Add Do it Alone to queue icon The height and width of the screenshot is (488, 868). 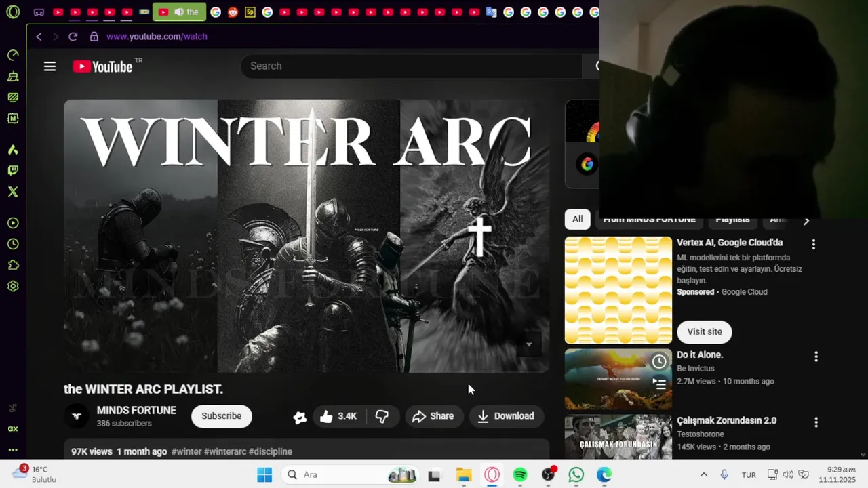(x=659, y=384)
